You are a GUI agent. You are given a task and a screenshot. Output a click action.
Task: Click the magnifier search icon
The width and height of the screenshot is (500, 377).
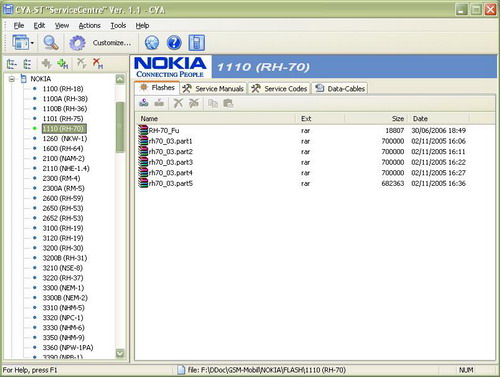pyautogui.click(x=51, y=43)
